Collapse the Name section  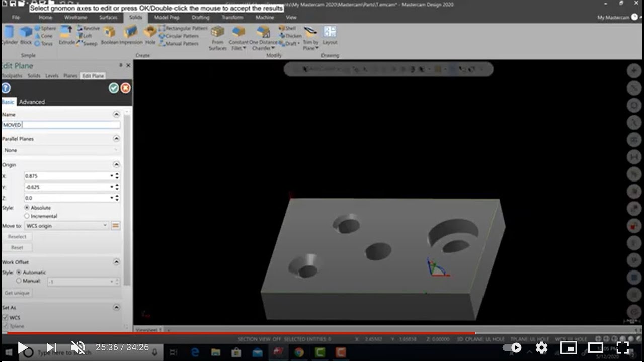pos(116,114)
